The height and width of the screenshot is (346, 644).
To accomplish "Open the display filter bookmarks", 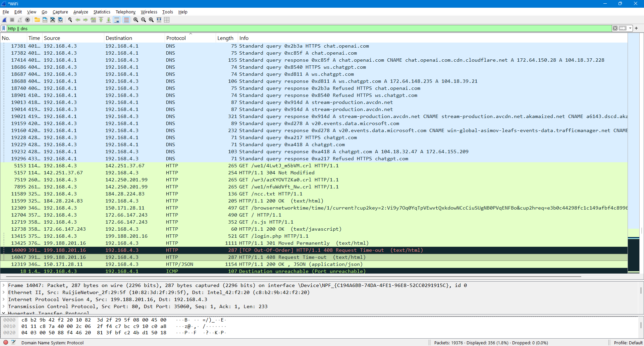I will pos(4,28).
